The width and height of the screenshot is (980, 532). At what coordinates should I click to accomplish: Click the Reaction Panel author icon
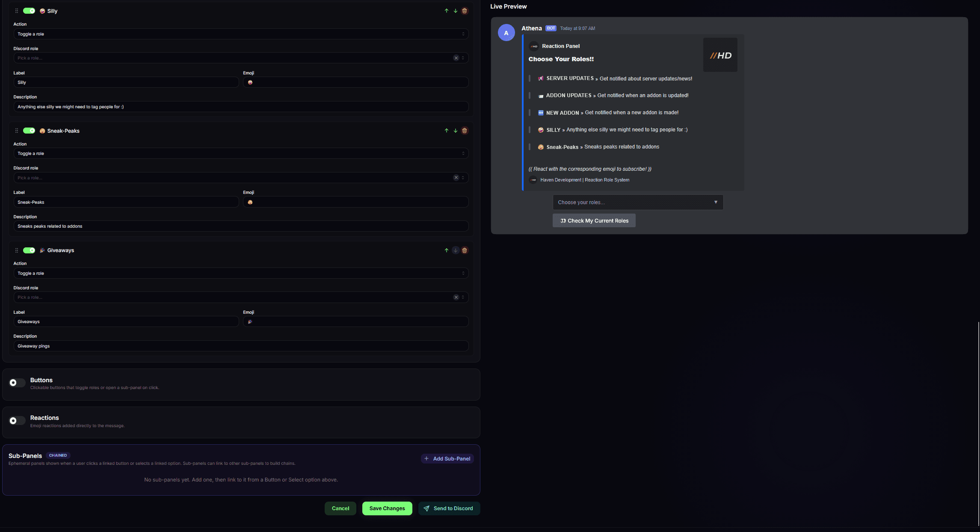(x=533, y=46)
